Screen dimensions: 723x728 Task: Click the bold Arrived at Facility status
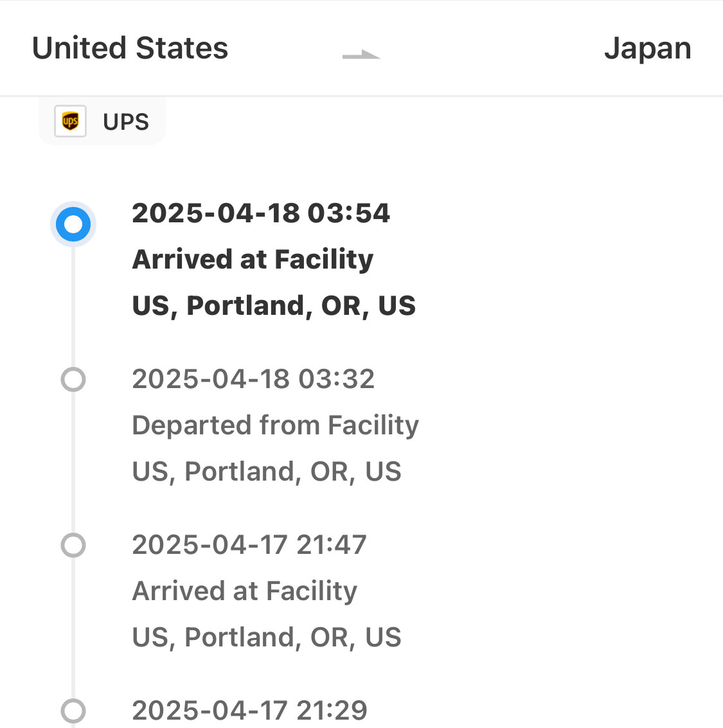pos(253,260)
